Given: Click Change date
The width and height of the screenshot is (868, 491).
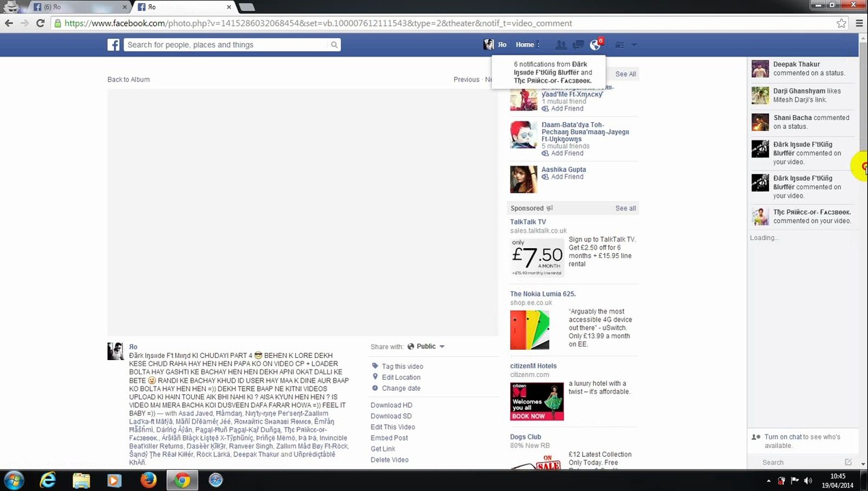Looking at the screenshot, I should tap(401, 389).
